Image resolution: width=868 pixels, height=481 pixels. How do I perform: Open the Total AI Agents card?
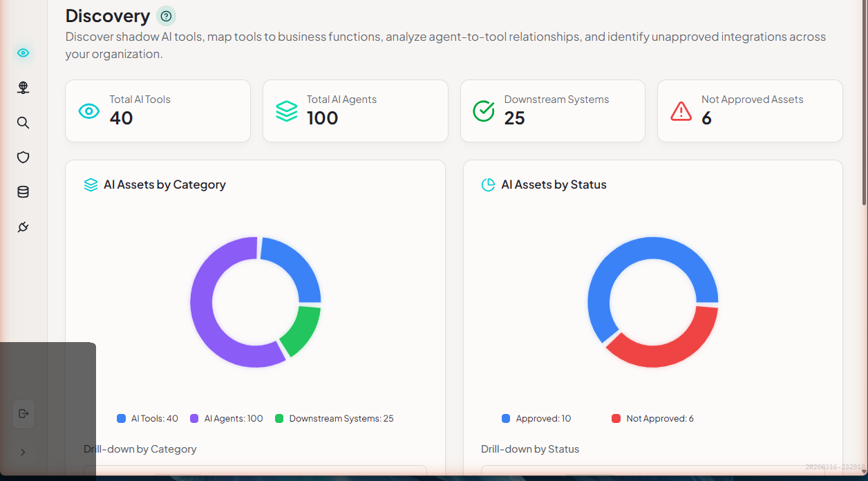(355, 111)
